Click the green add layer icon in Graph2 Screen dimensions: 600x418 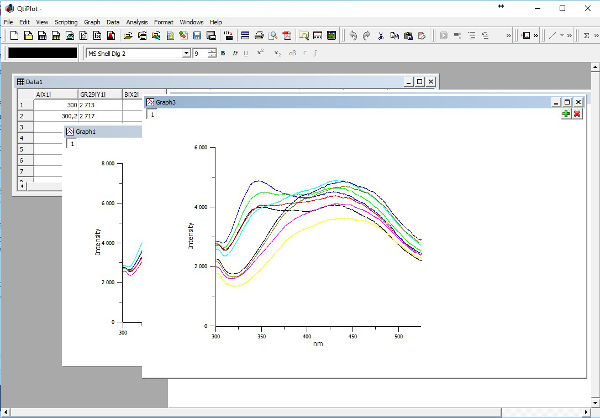(566, 115)
